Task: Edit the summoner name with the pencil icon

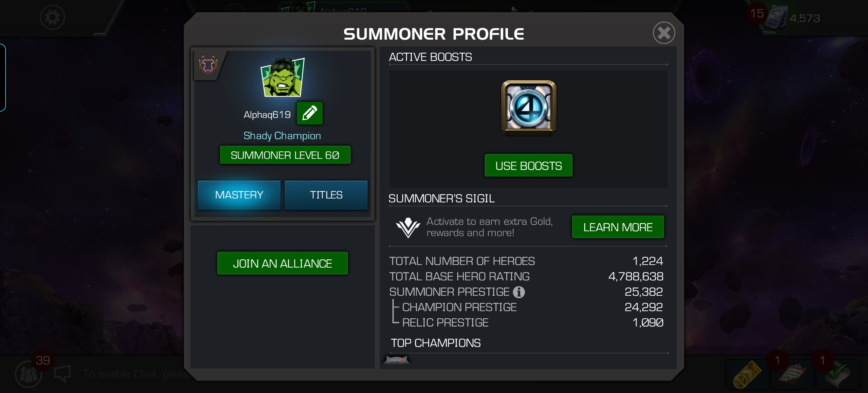Action: pyautogui.click(x=309, y=113)
